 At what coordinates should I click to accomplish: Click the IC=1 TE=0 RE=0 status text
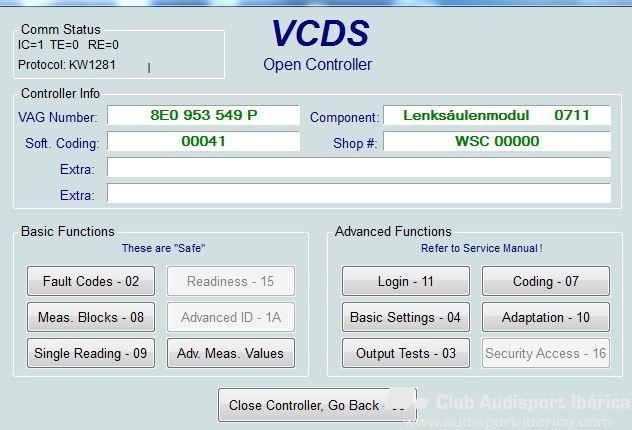pyautogui.click(x=68, y=45)
